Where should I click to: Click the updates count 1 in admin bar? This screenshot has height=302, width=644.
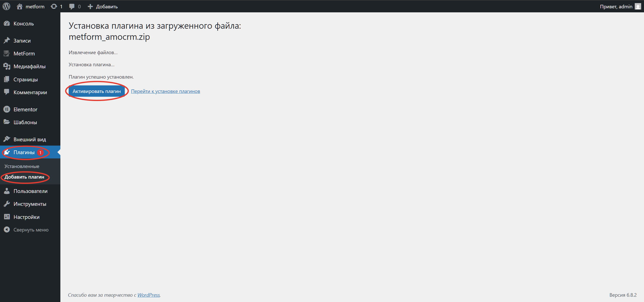coord(61,6)
